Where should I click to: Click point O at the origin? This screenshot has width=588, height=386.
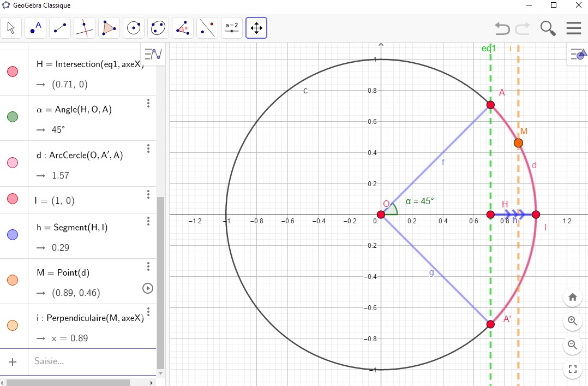(381, 215)
